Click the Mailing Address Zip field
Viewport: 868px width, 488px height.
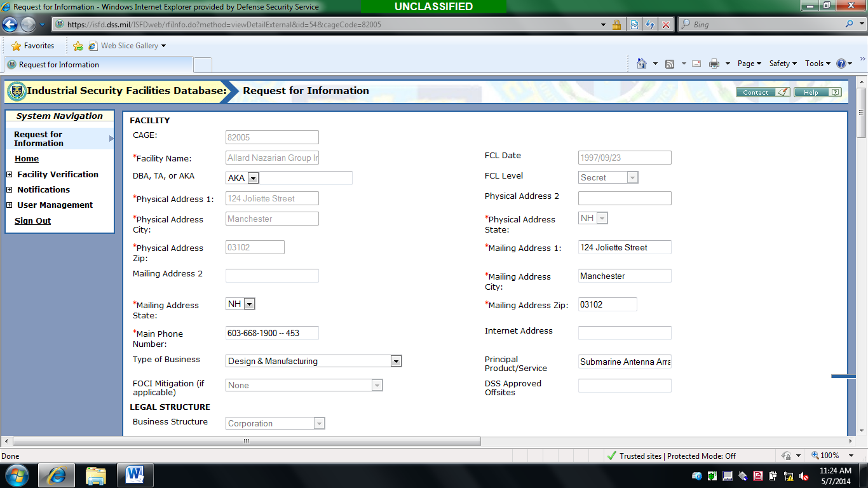tap(607, 304)
